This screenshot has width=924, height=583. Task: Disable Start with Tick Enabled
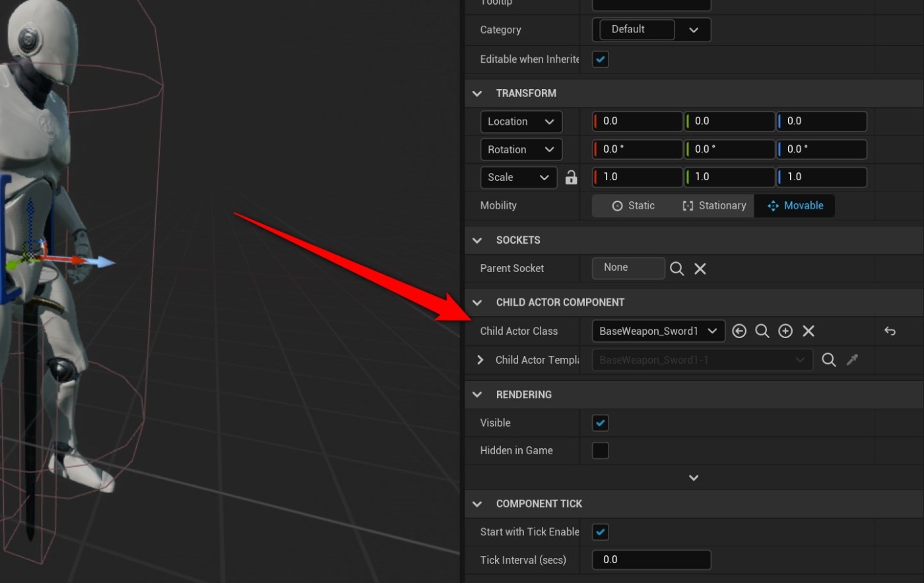pyautogui.click(x=600, y=532)
